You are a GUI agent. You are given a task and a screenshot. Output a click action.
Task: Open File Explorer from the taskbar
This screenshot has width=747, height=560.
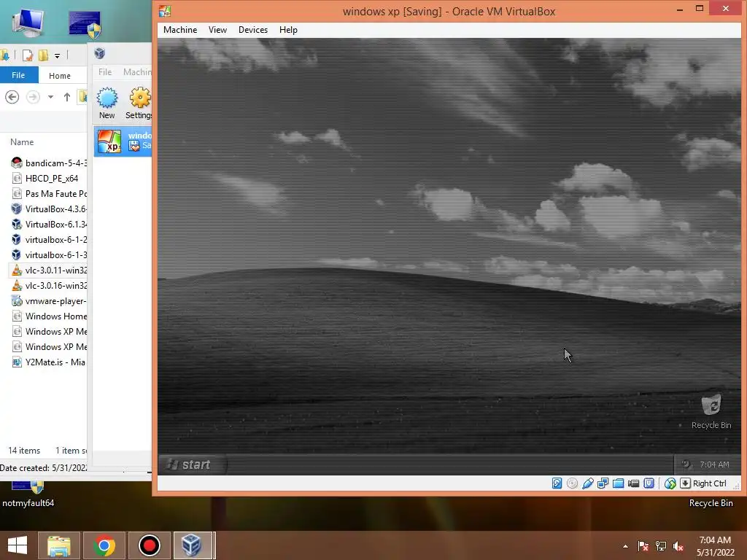(x=58, y=545)
